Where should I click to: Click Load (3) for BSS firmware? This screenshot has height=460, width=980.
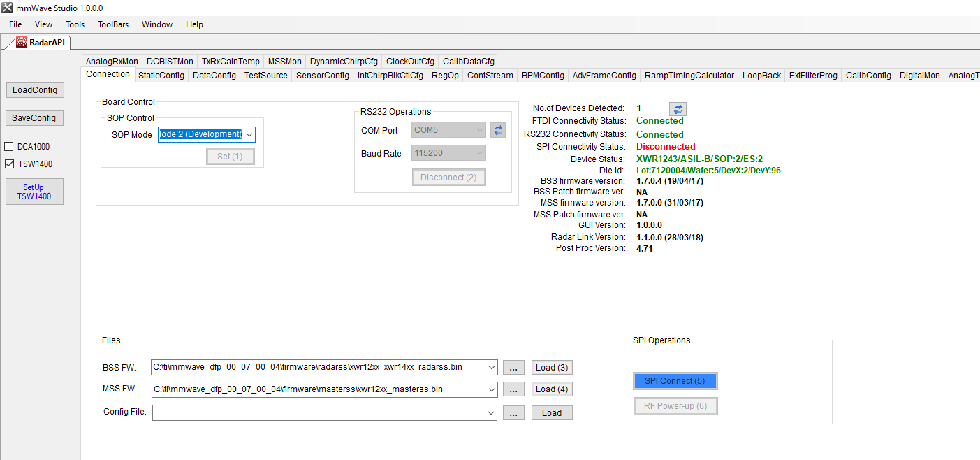(x=552, y=367)
